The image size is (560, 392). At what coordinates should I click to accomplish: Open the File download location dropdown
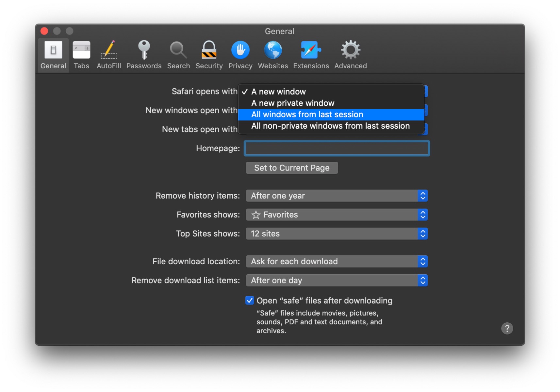pyautogui.click(x=337, y=261)
